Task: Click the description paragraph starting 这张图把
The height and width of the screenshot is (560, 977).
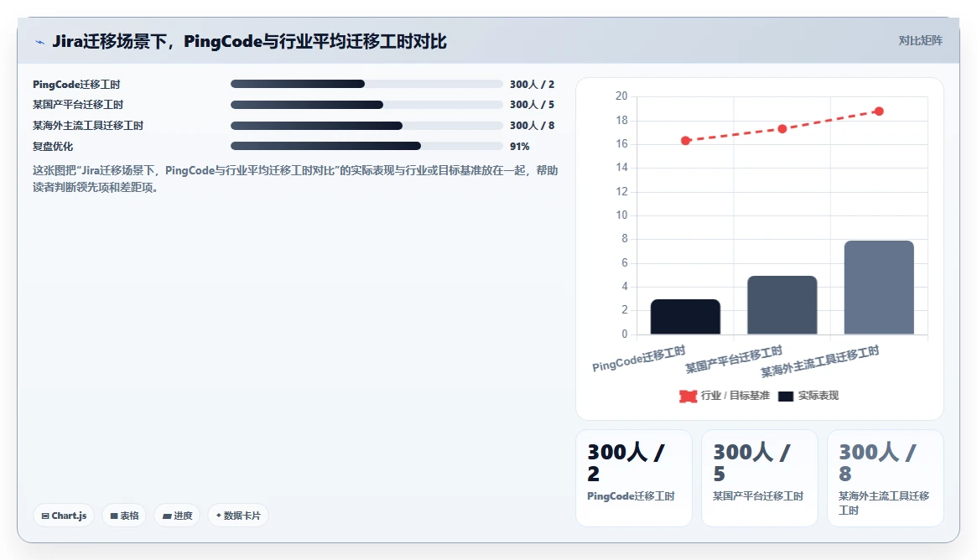Action: [x=295, y=179]
